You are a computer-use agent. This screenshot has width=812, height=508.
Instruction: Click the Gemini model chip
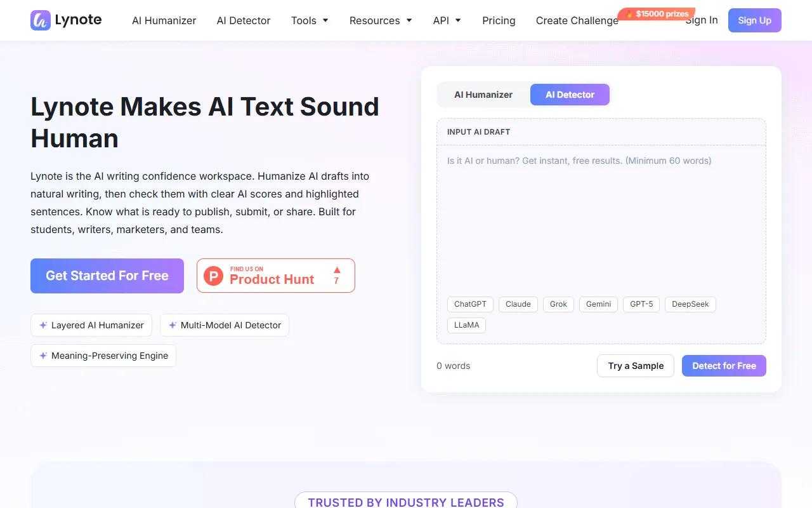598,304
